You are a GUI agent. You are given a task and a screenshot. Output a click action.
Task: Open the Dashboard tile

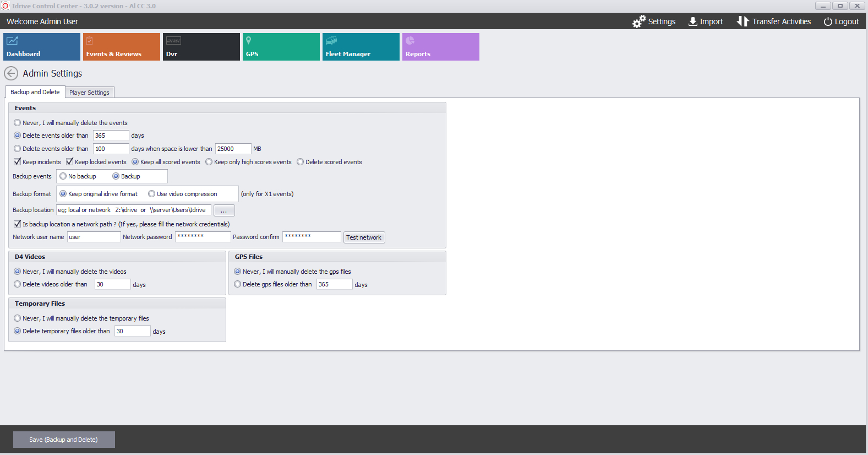(42, 47)
